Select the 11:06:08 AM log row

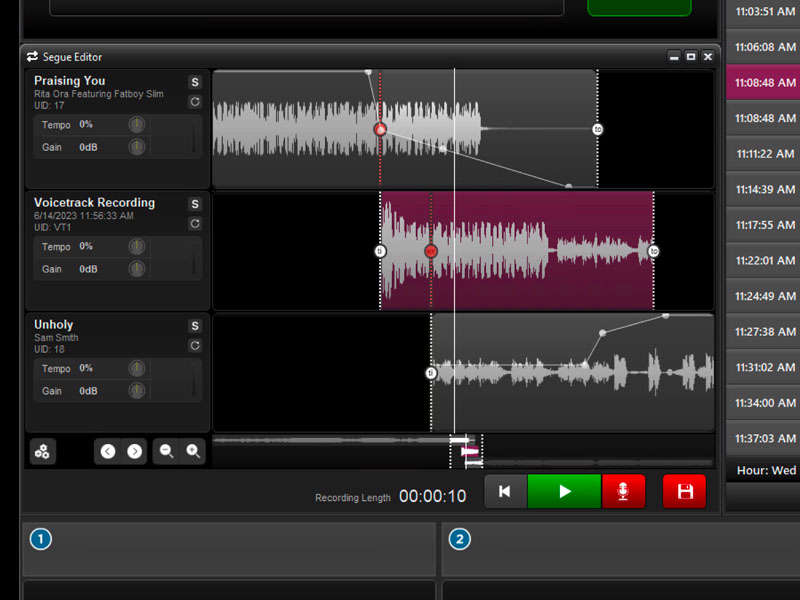click(763, 47)
